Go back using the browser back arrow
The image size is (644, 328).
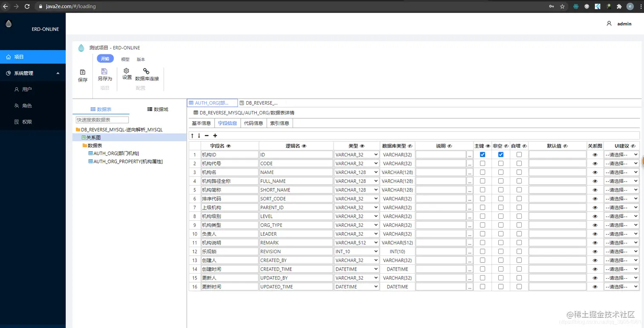tap(6, 6)
